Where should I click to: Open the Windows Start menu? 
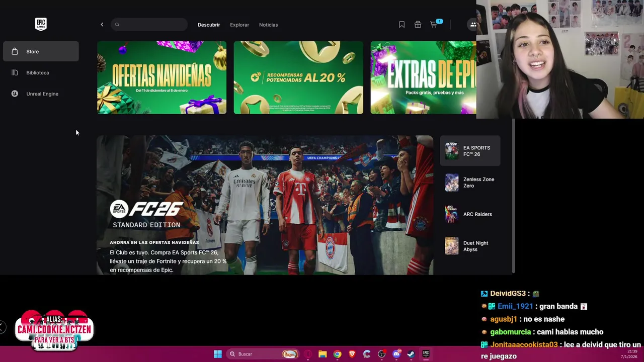tap(218, 354)
